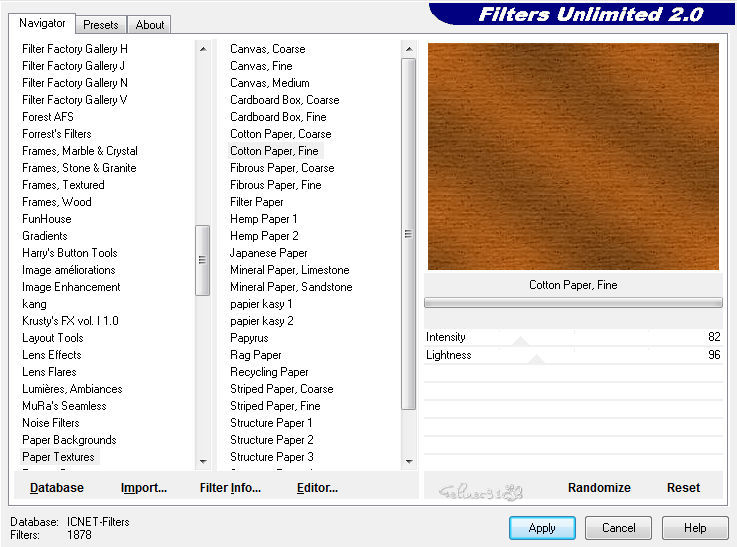This screenshot has height=547, width=737.
Task: Select Striped Paper, Fine filter
Action: click(275, 406)
